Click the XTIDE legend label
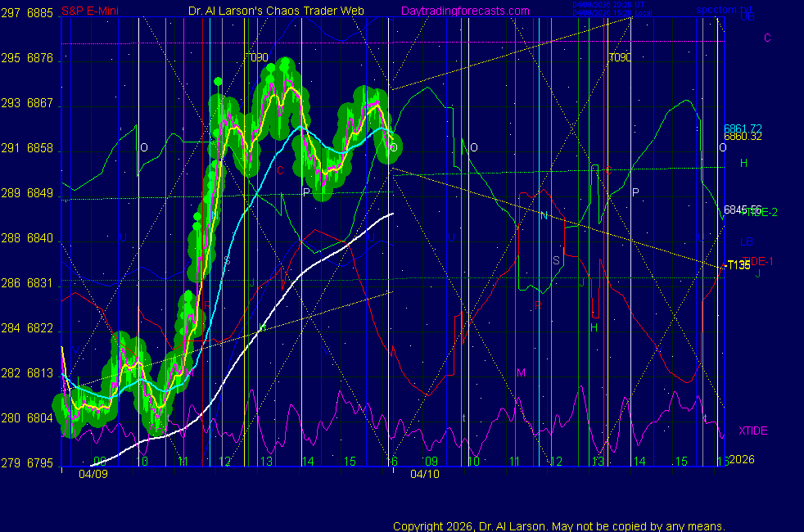Image resolution: width=804 pixels, height=532 pixels. coord(753,431)
